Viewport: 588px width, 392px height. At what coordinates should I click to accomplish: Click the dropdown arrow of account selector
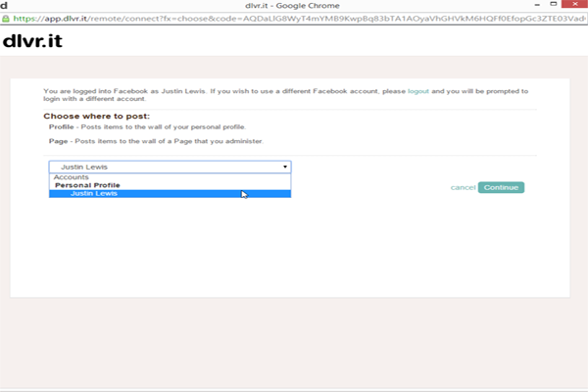click(285, 167)
